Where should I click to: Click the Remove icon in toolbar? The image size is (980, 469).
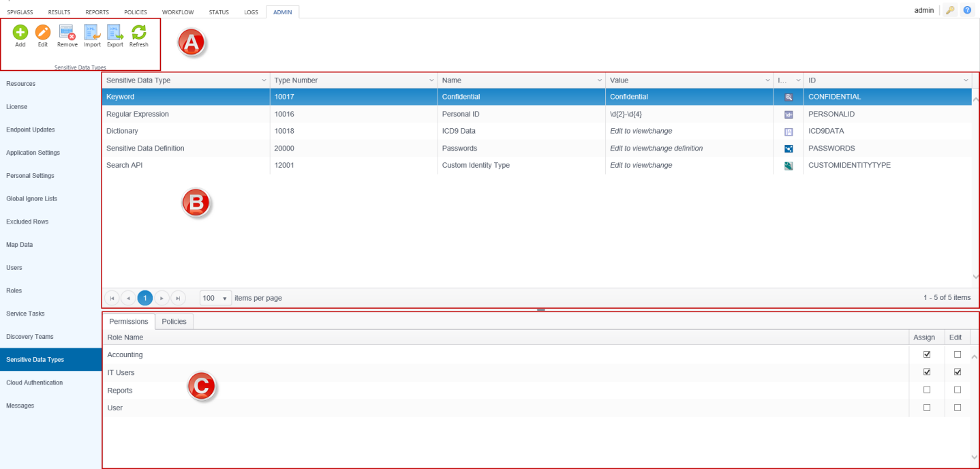(67, 32)
